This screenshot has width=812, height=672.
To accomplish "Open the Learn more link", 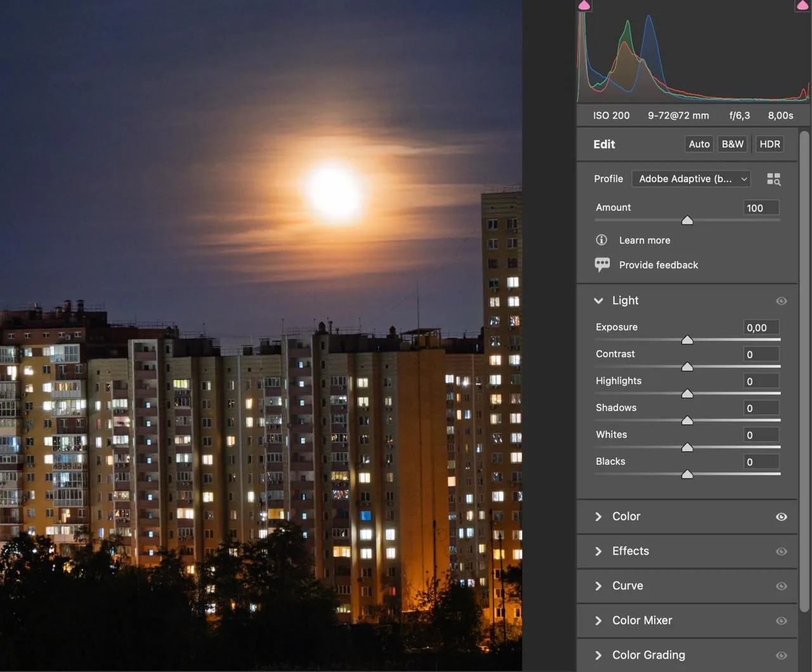I will 645,240.
